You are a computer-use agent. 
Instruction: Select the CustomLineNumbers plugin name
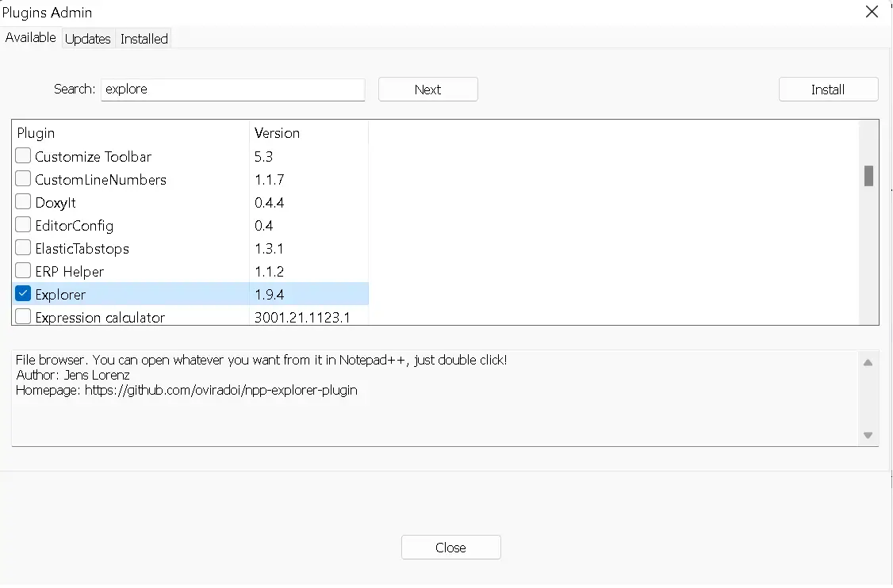point(101,180)
